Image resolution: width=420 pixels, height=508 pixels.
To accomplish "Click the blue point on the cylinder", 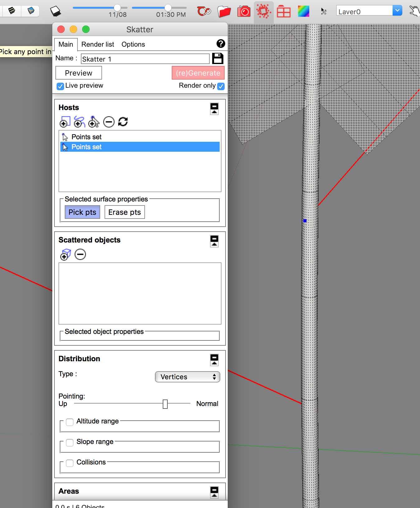I will (305, 221).
